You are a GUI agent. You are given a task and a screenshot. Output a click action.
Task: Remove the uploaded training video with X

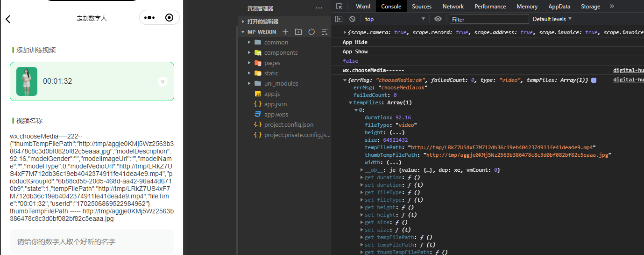(x=163, y=81)
